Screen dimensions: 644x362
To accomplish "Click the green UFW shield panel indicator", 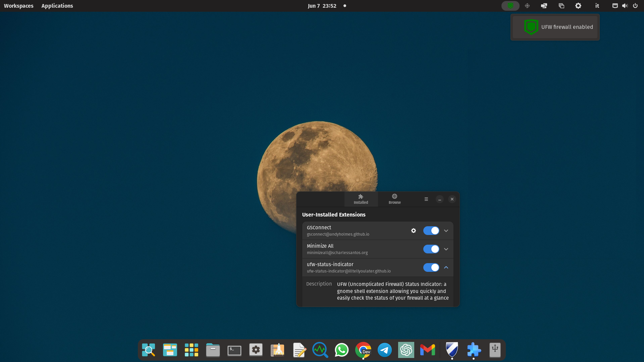I will (510, 6).
